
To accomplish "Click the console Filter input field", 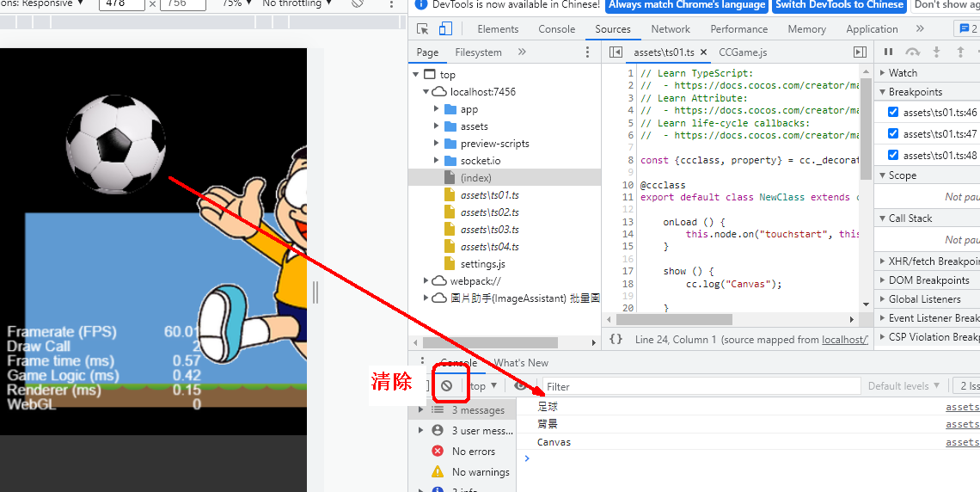I will [x=701, y=386].
